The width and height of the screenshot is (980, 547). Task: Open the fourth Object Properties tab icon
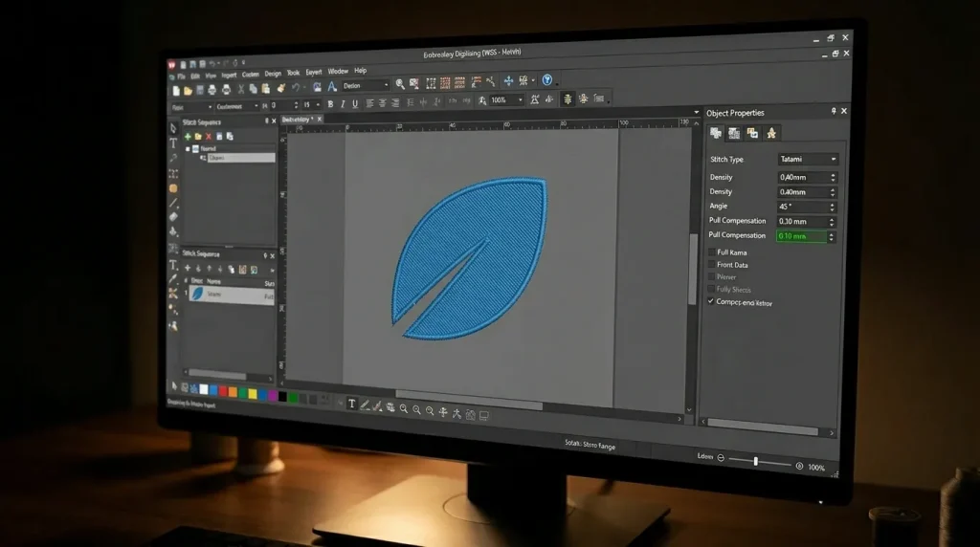click(x=772, y=133)
